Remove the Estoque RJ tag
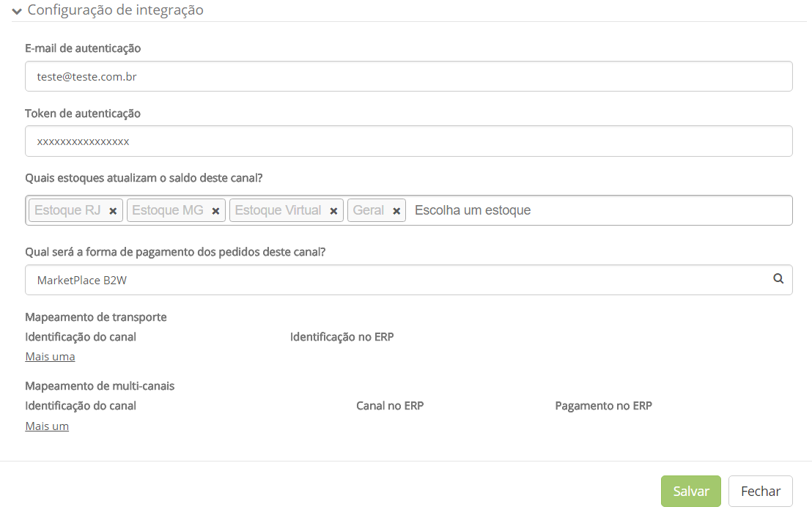Viewport: 812px width, 515px height. (x=113, y=211)
